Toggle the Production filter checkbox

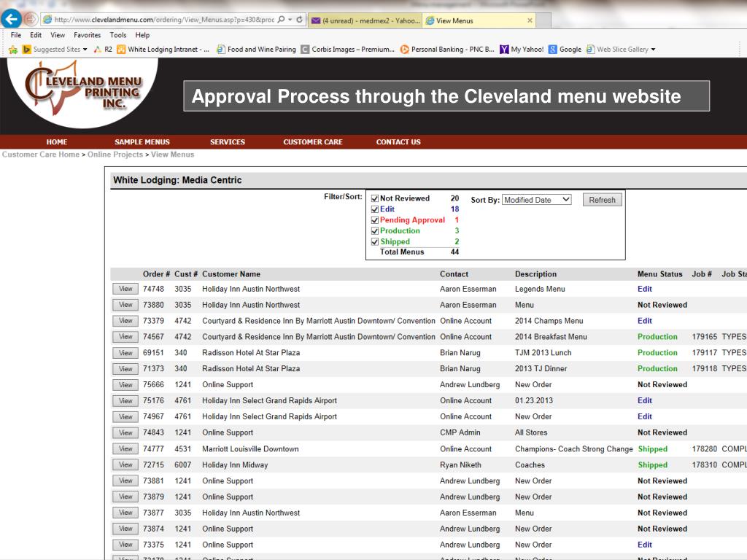pyautogui.click(x=375, y=231)
